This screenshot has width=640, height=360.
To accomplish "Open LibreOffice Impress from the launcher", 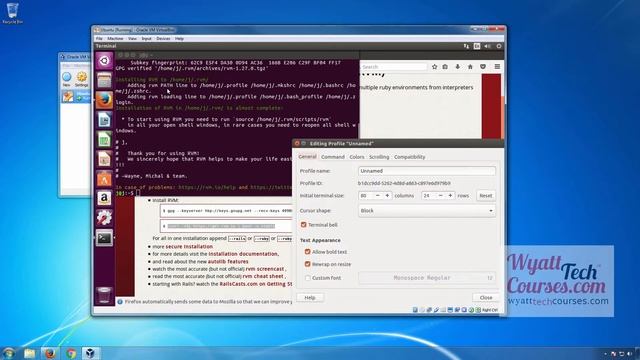I will (104, 159).
